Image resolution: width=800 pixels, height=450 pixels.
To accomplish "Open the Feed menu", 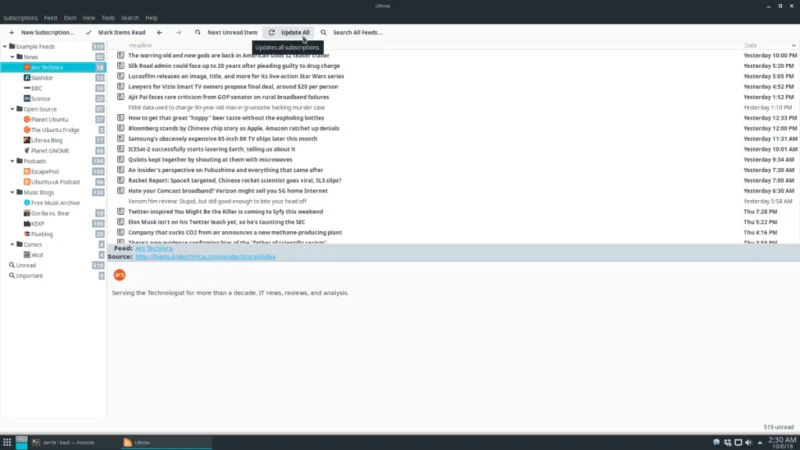I will 51,18.
